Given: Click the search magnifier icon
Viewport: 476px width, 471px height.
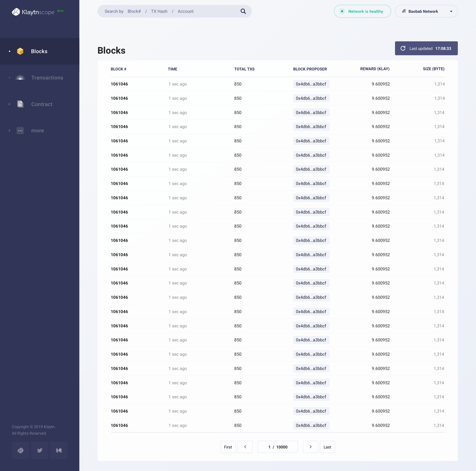Looking at the screenshot, I should [243, 11].
